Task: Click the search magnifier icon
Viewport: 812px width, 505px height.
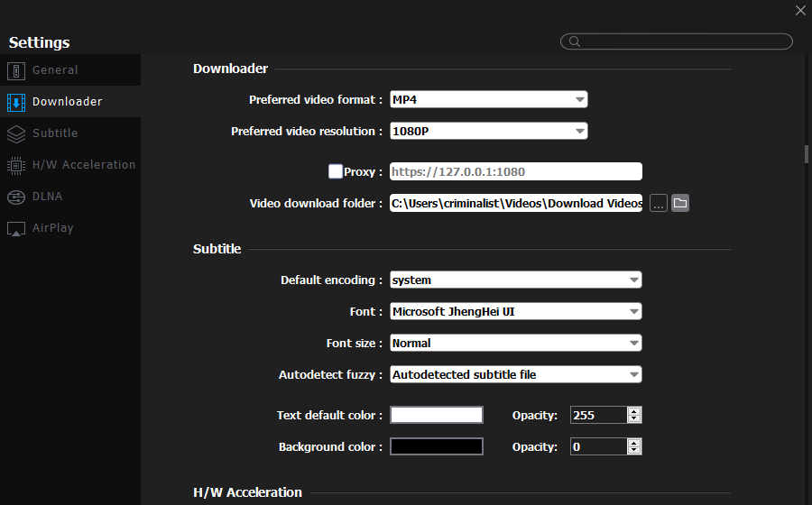Action: click(573, 41)
